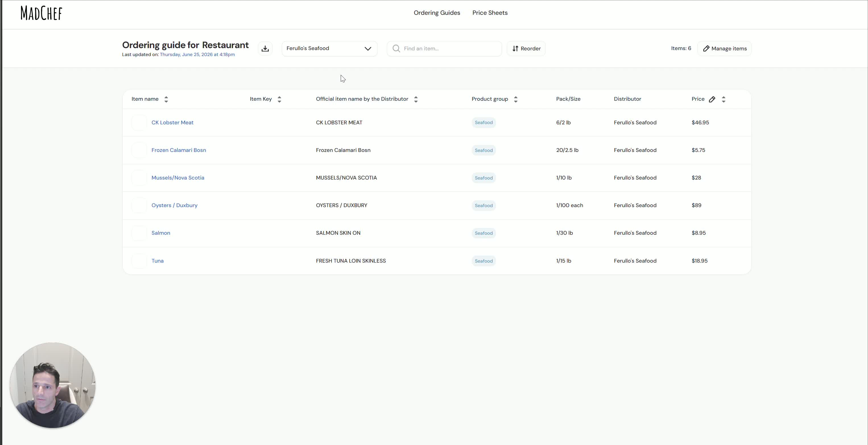
Task: Click Manage items button
Action: 724,49
